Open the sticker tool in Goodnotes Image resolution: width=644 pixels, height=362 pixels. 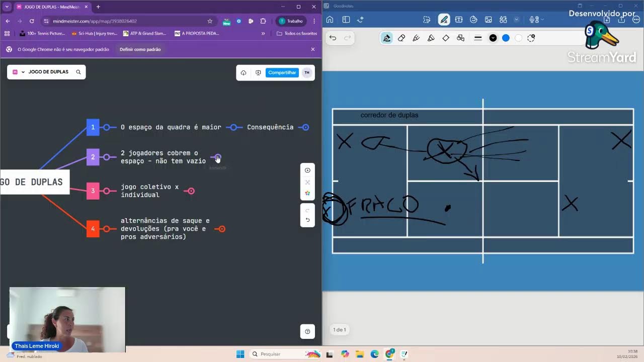[x=473, y=20]
